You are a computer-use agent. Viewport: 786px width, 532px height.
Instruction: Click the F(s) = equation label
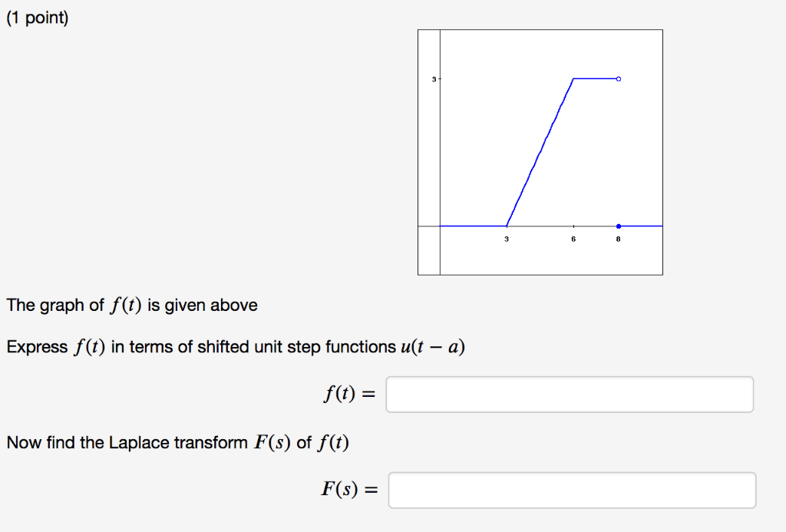350,489
